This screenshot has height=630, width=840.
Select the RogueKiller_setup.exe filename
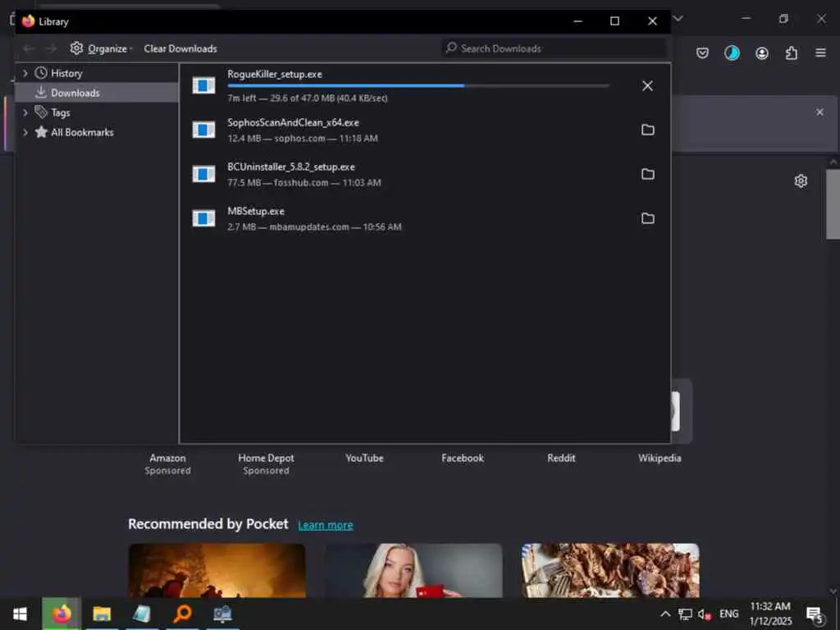[274, 74]
